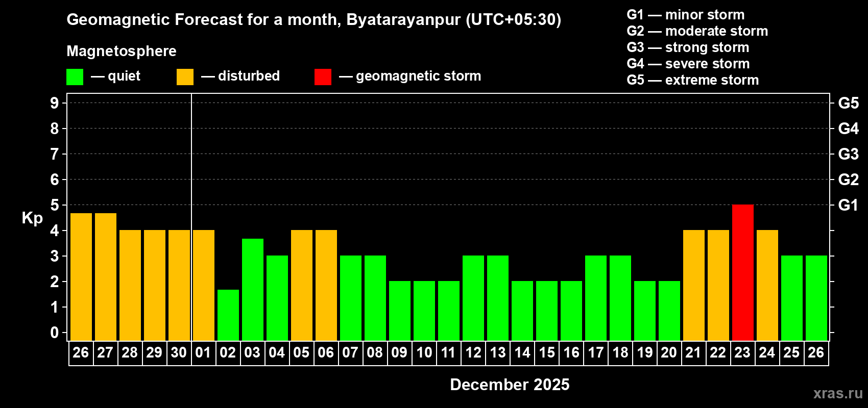
Task: Click the orange disturbed legend swatch
Action: [x=185, y=77]
